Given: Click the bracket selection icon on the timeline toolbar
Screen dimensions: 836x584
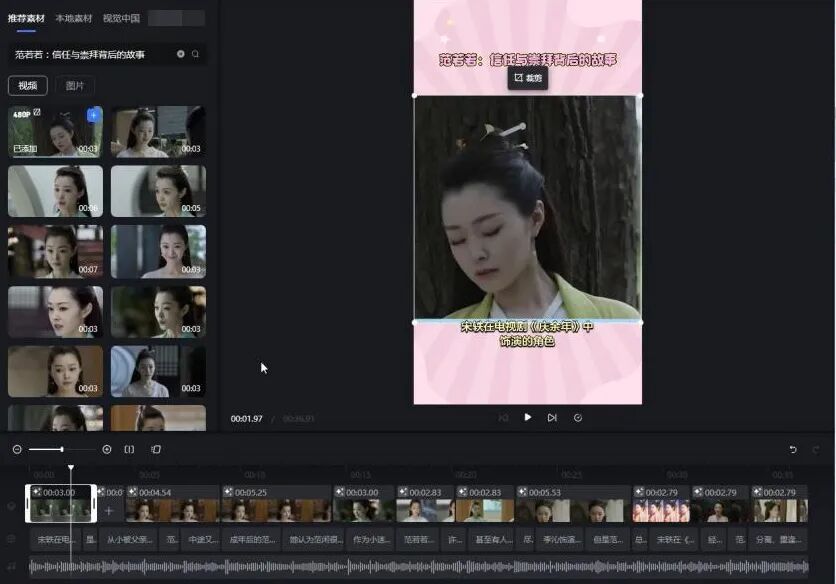Looking at the screenshot, I should (130, 449).
